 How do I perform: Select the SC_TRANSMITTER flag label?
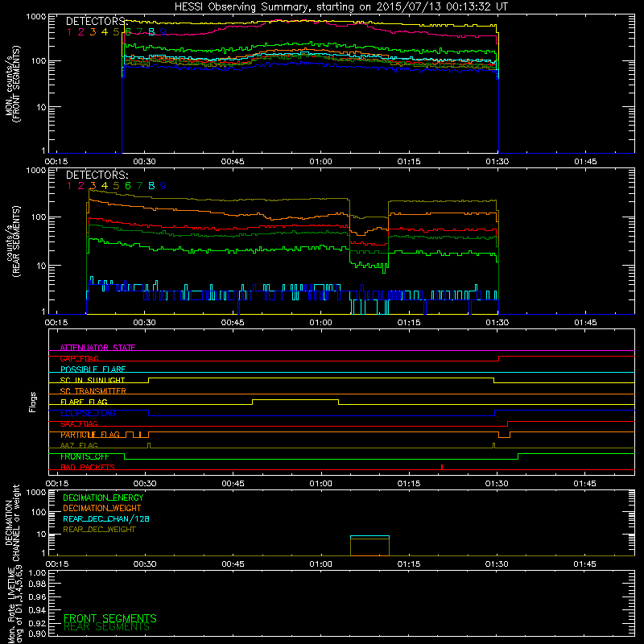click(93, 391)
